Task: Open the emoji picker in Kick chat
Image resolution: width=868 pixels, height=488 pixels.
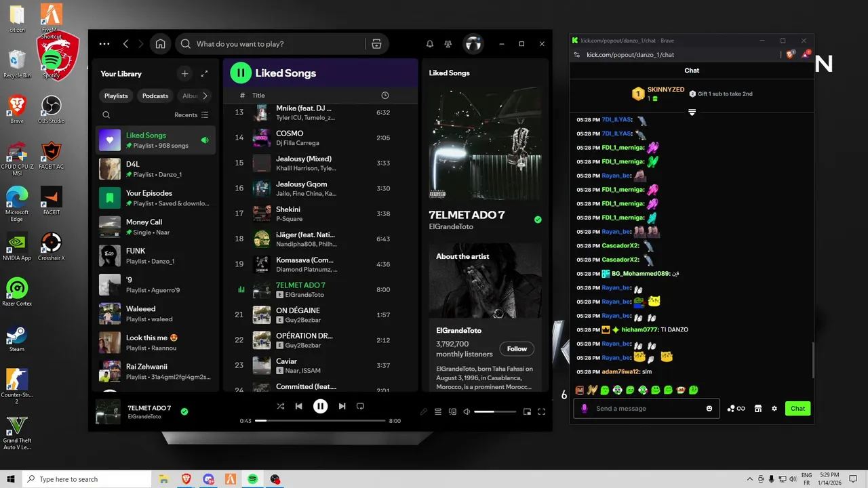Action: pos(709,409)
